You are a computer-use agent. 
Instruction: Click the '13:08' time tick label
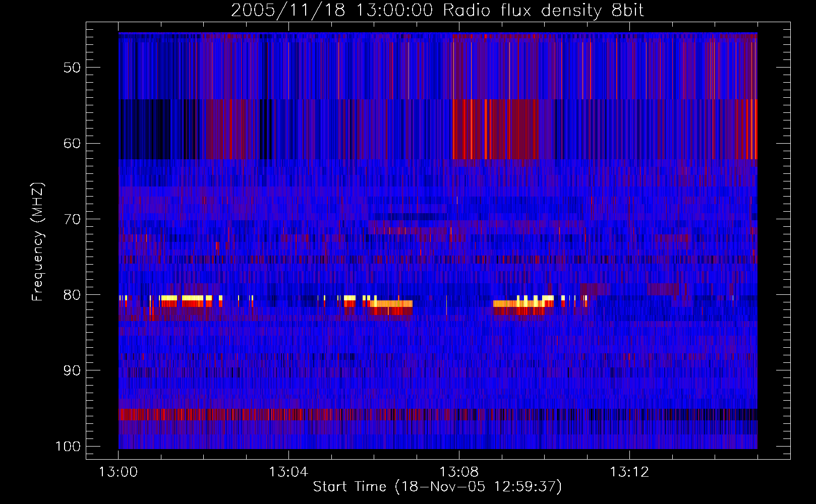coord(459,472)
